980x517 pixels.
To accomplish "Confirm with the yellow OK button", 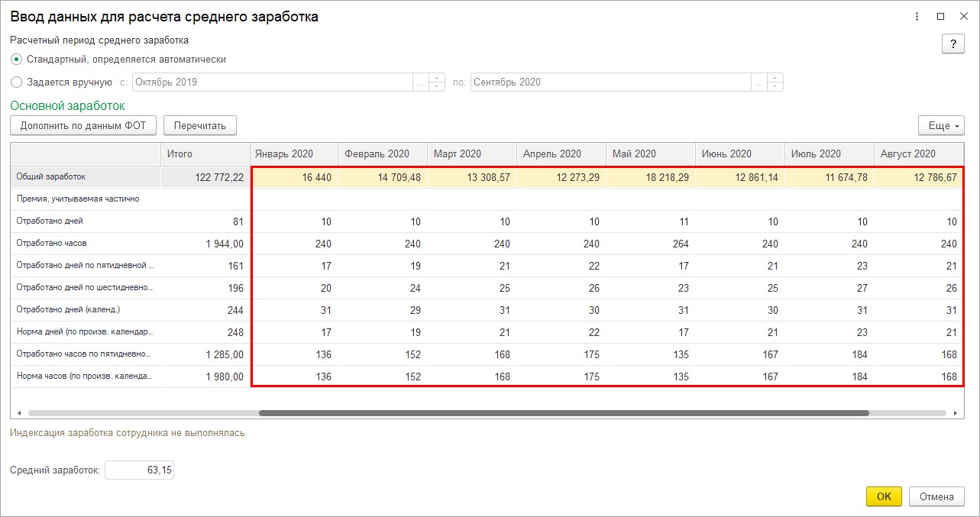I will point(884,496).
